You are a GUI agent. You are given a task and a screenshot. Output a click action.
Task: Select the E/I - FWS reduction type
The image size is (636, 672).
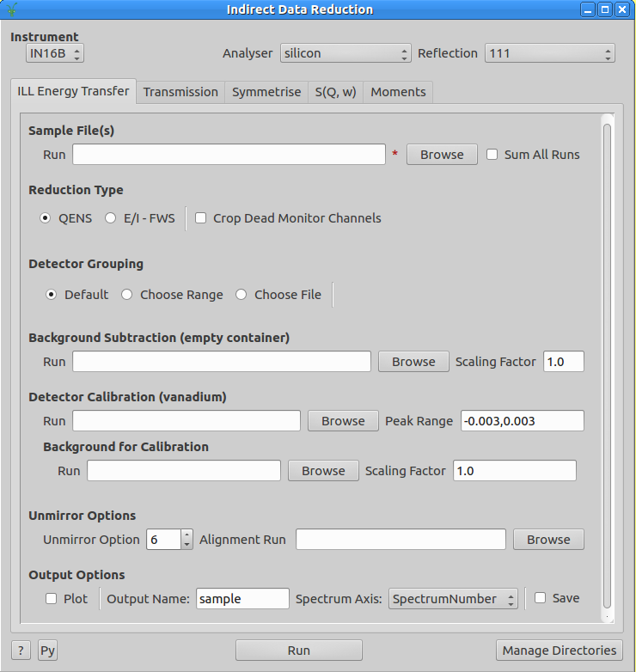point(111,218)
